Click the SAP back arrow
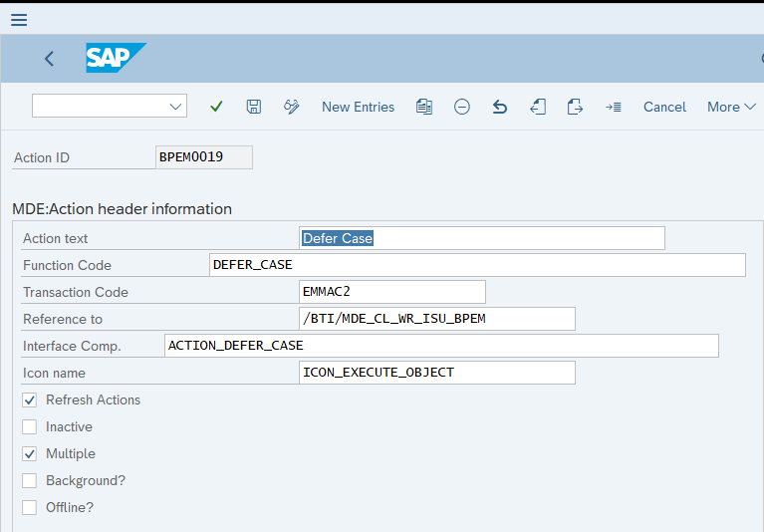This screenshot has width=764, height=532. [x=49, y=59]
